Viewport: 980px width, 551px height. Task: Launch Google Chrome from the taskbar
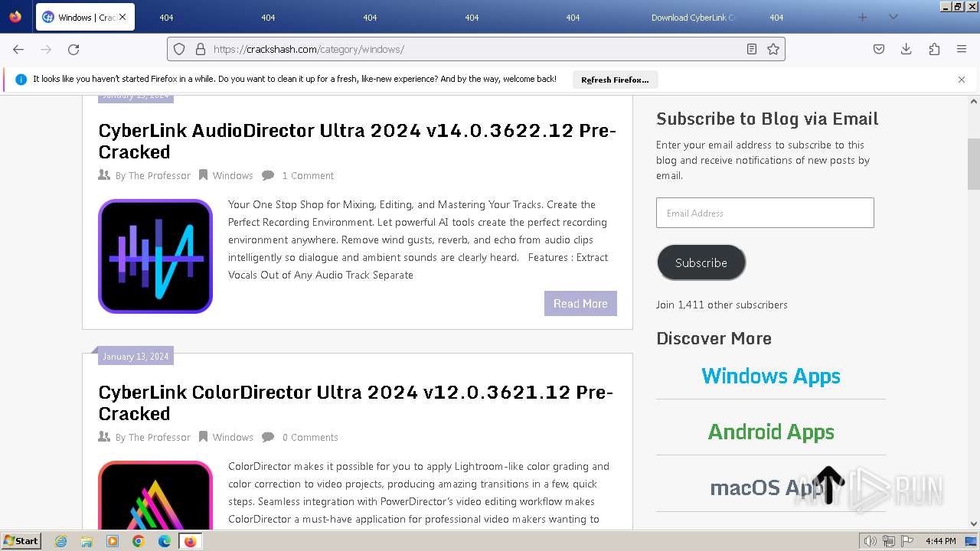[x=139, y=541]
